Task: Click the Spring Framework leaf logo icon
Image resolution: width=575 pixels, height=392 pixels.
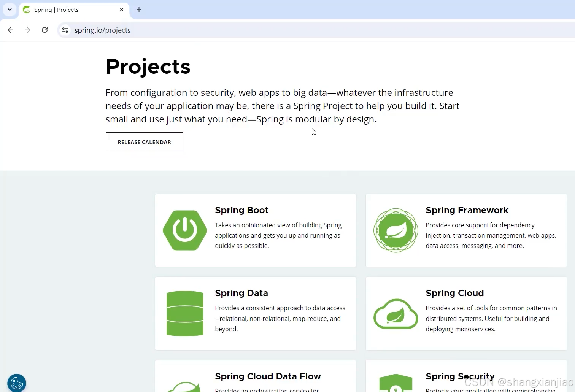Action: [x=396, y=230]
